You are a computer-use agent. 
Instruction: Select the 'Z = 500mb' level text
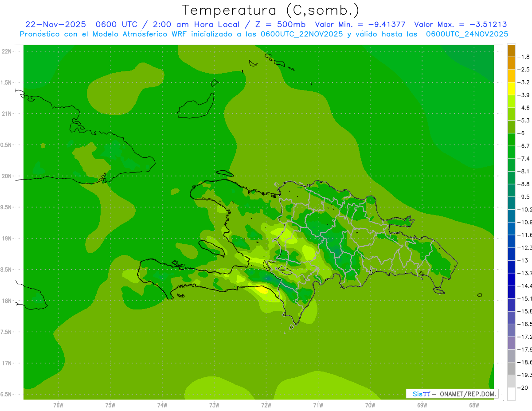point(278,24)
